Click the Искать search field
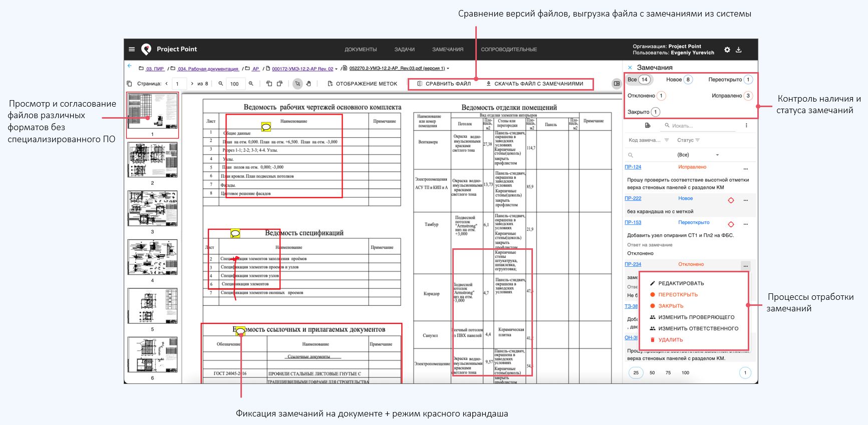 point(701,126)
